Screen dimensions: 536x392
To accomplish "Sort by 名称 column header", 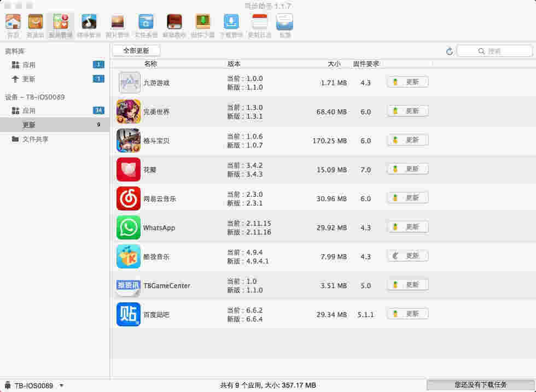I will (151, 63).
